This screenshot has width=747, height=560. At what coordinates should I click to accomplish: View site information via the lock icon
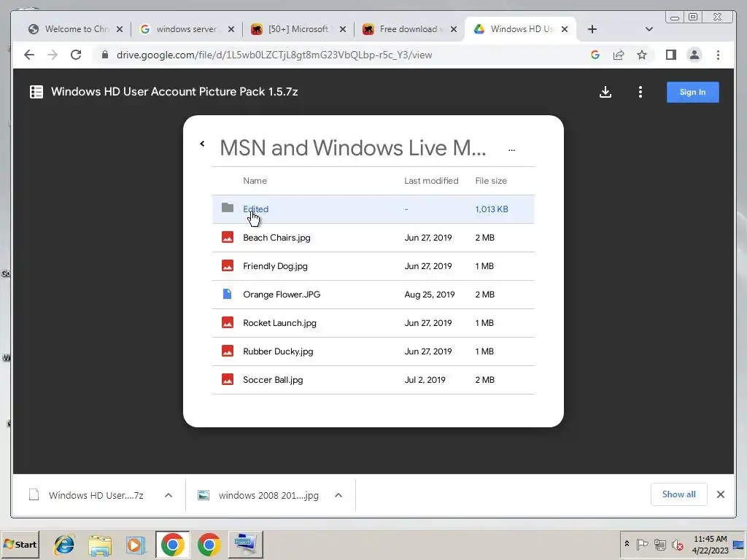click(x=105, y=55)
